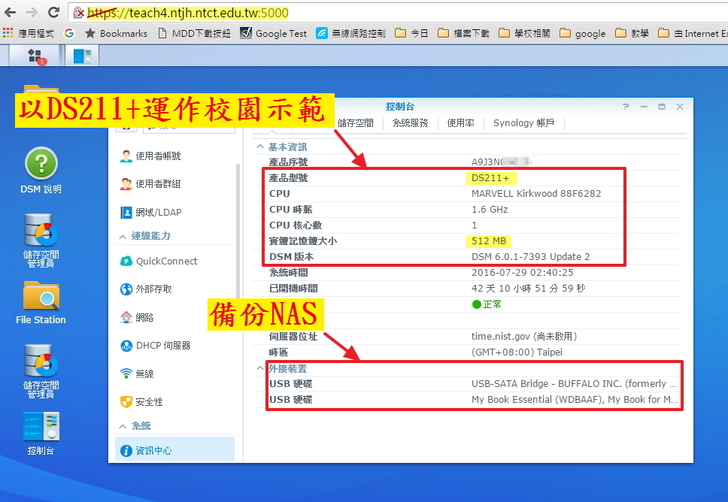
Task: Open the lower 儲存空間管理員 desktop icon
Action: (41, 371)
